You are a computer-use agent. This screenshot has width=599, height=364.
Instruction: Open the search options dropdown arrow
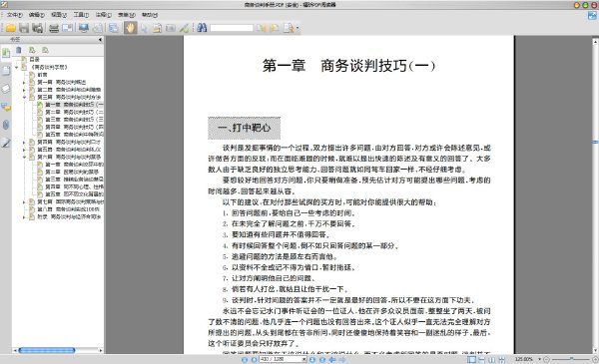[x=298, y=28]
